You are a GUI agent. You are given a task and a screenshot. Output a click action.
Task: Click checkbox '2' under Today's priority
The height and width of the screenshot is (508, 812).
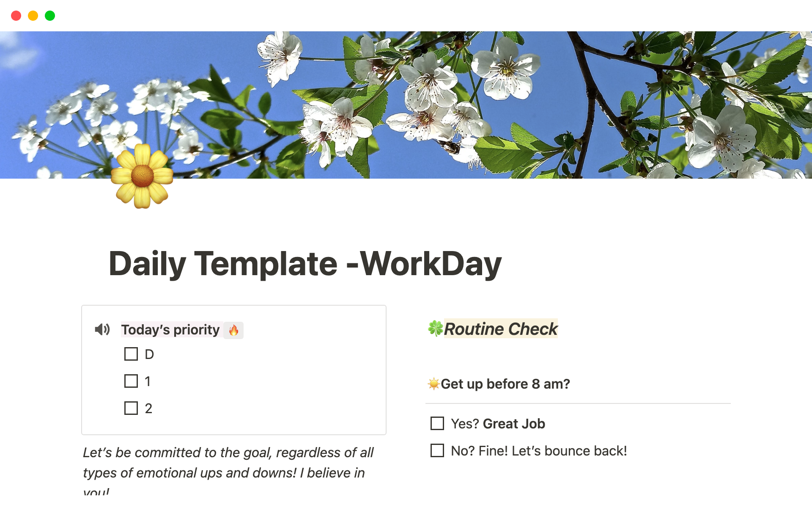(x=131, y=408)
